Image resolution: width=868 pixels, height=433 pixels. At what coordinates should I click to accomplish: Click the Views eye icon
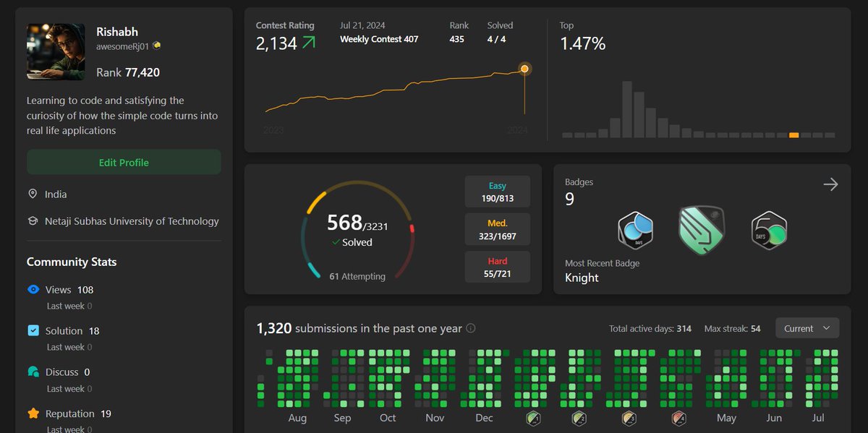click(x=33, y=290)
